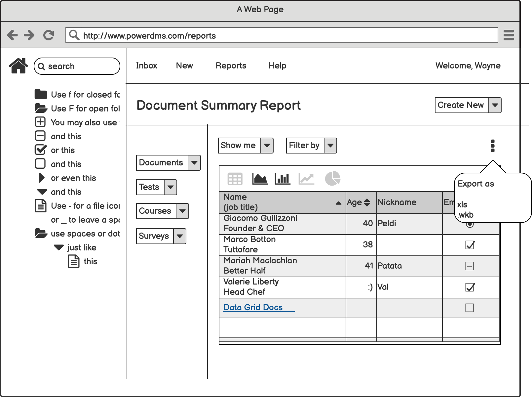Click the Age column sort arrows
Image resolution: width=532 pixels, height=397 pixels.
point(367,202)
